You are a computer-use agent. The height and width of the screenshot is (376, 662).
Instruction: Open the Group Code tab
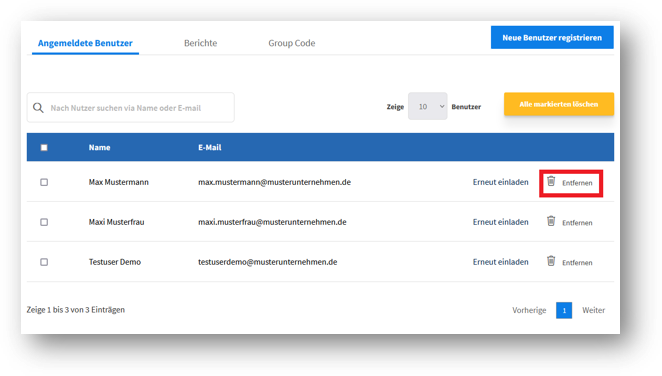click(292, 43)
